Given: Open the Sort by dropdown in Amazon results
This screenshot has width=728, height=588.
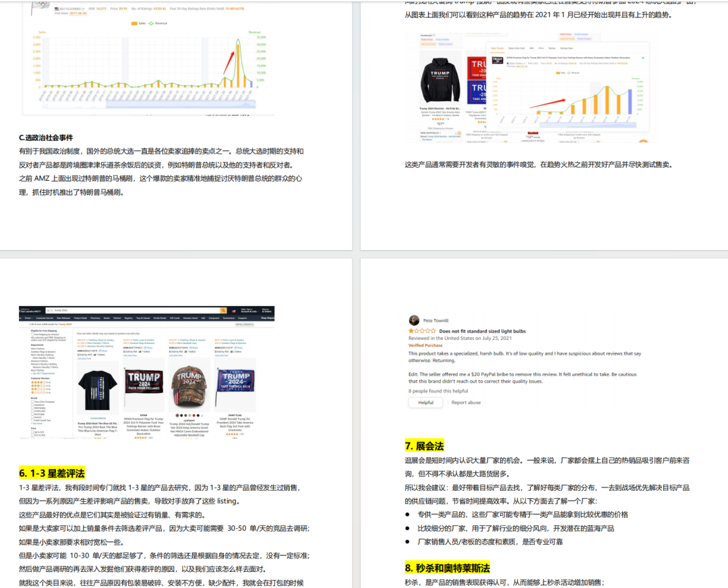Looking at the screenshot, I should [245, 324].
